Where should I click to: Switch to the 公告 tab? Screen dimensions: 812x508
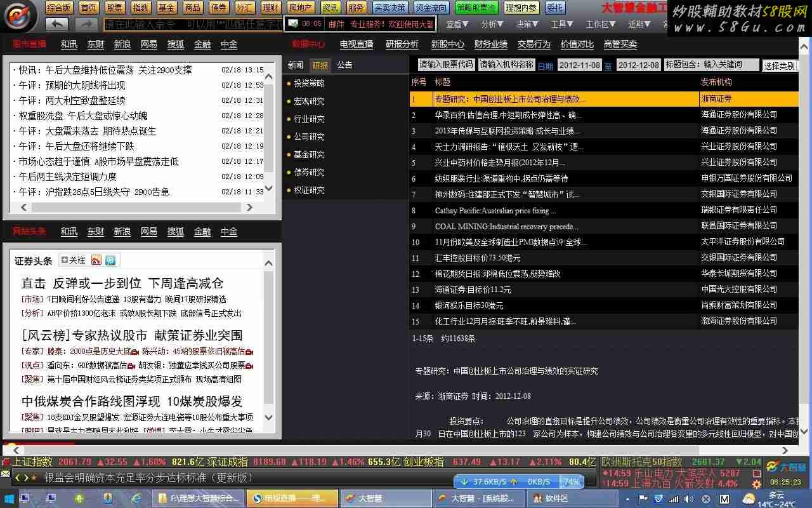[344, 65]
